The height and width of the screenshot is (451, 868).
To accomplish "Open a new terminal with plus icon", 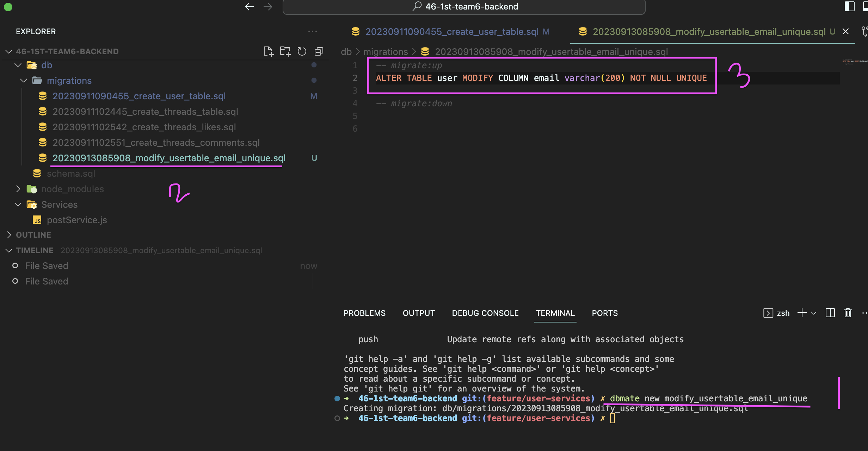I will tap(802, 313).
